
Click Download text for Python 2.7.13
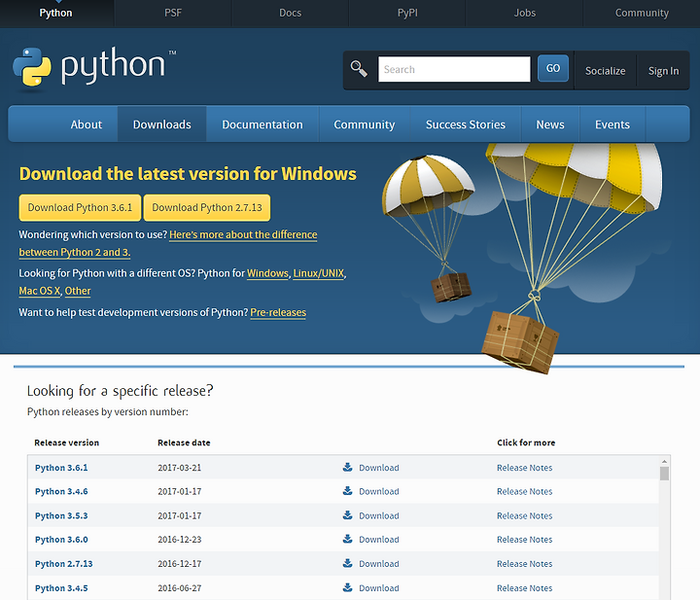[x=379, y=563]
